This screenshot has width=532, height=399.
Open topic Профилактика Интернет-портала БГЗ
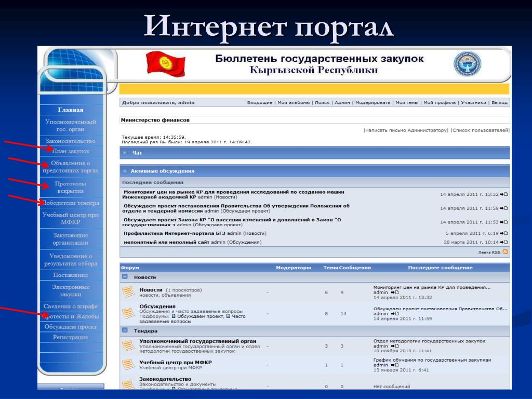pyautogui.click(x=175, y=233)
